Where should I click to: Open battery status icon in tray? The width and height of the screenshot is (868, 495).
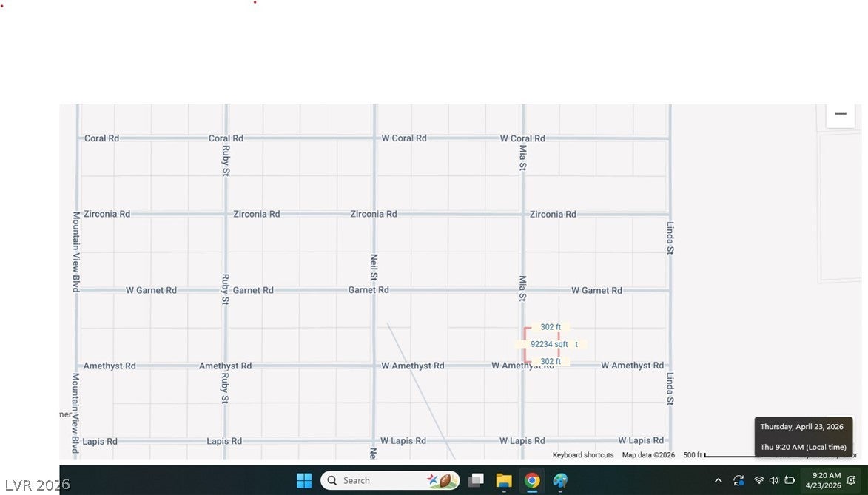790,480
